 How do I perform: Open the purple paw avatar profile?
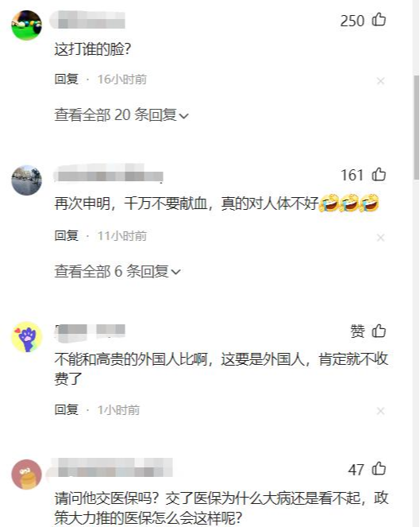[x=26, y=337]
